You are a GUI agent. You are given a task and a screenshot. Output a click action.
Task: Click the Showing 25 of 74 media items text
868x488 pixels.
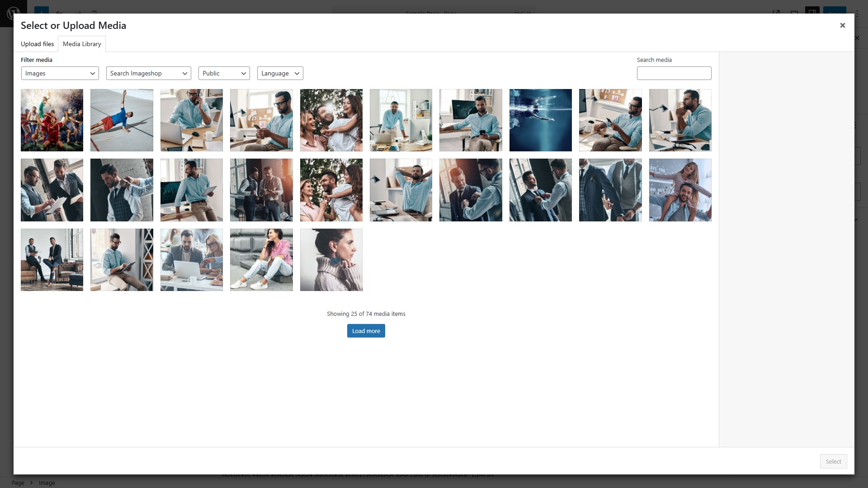click(366, 314)
